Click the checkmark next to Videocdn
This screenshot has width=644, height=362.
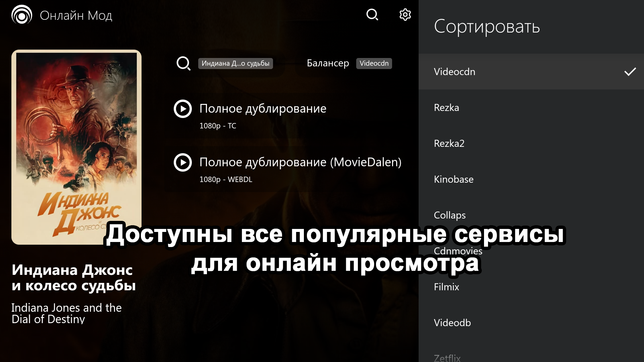click(630, 72)
